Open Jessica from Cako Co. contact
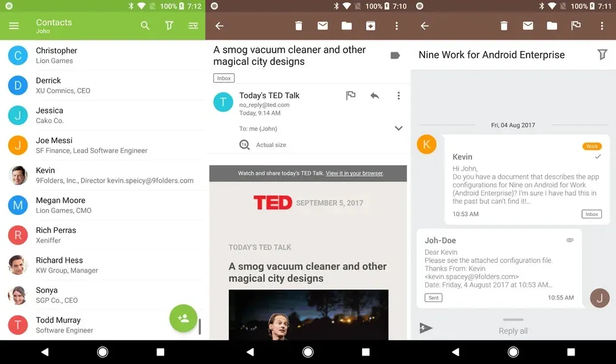Viewport: 616px width, 364px height. tap(103, 115)
